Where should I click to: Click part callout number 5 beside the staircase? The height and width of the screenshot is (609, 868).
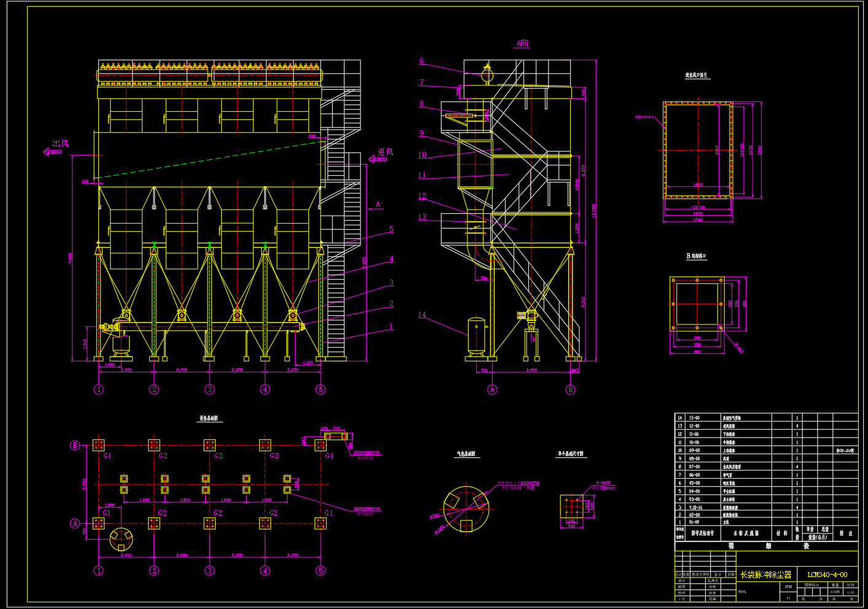[x=391, y=229]
